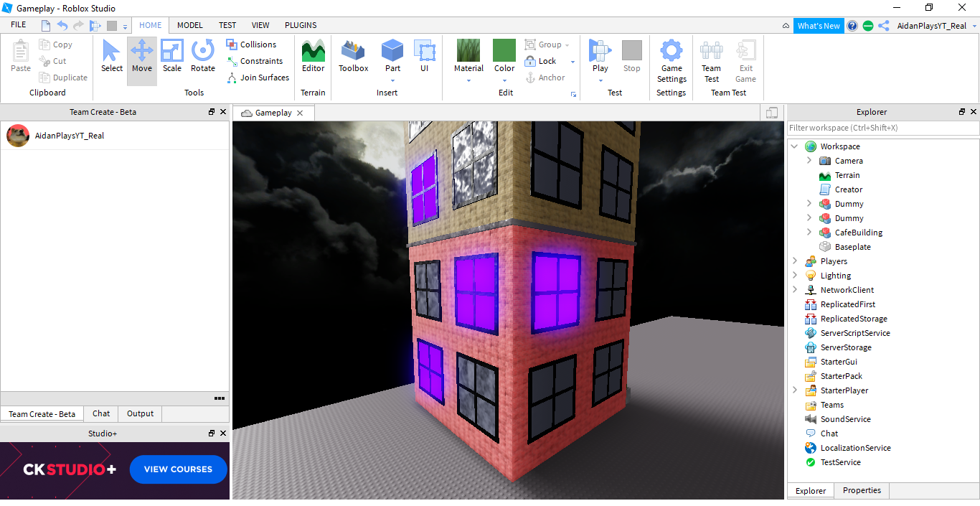
Task: Click the UI insert icon
Action: pyautogui.click(x=424, y=56)
